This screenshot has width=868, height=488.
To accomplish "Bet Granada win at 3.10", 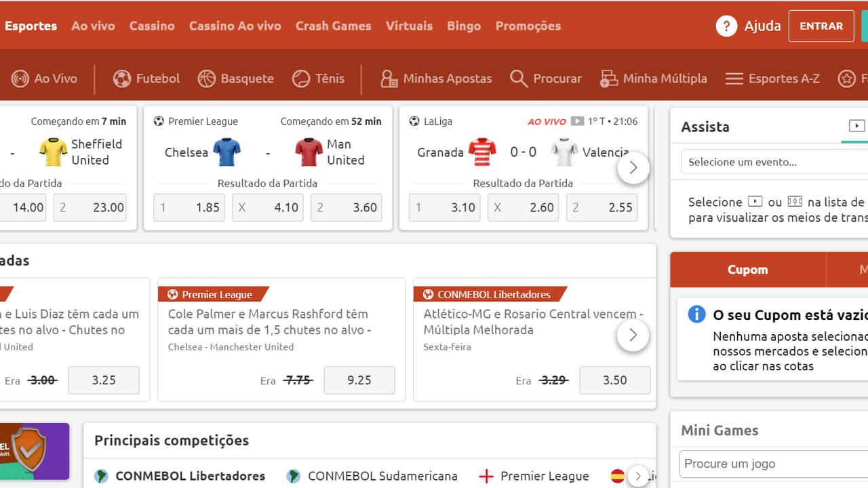I will click(445, 207).
